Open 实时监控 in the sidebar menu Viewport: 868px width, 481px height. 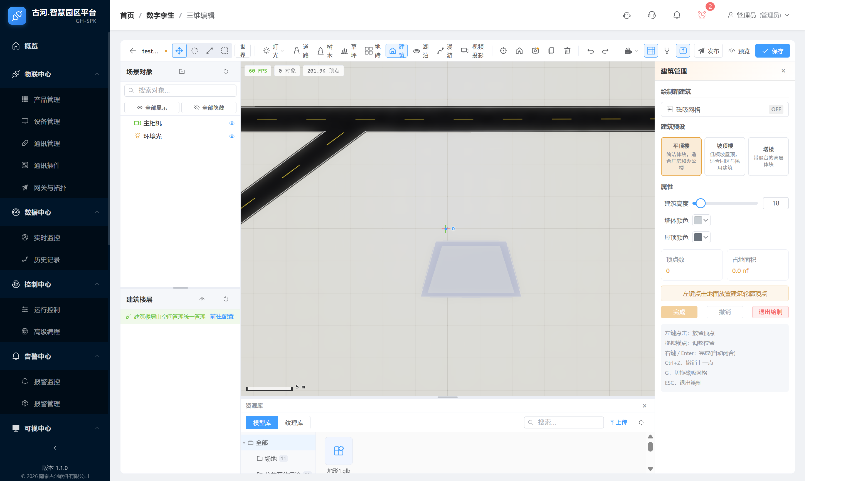coord(47,238)
